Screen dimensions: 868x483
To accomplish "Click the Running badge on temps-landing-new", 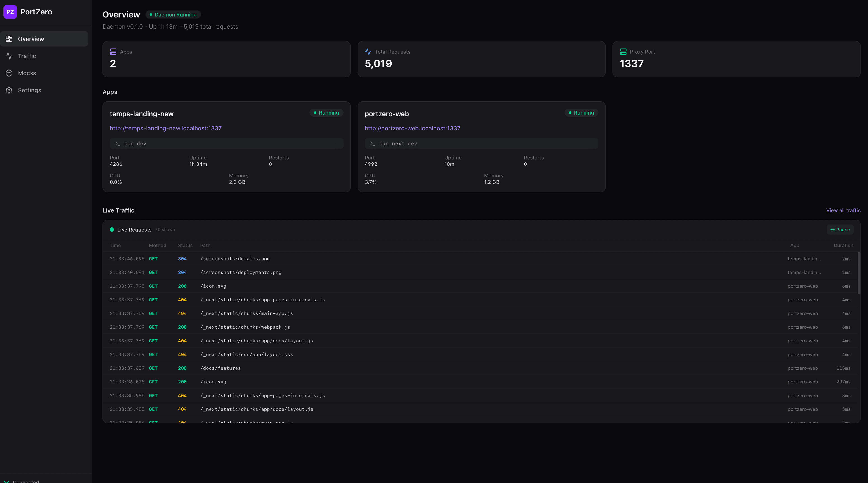I will (x=326, y=113).
